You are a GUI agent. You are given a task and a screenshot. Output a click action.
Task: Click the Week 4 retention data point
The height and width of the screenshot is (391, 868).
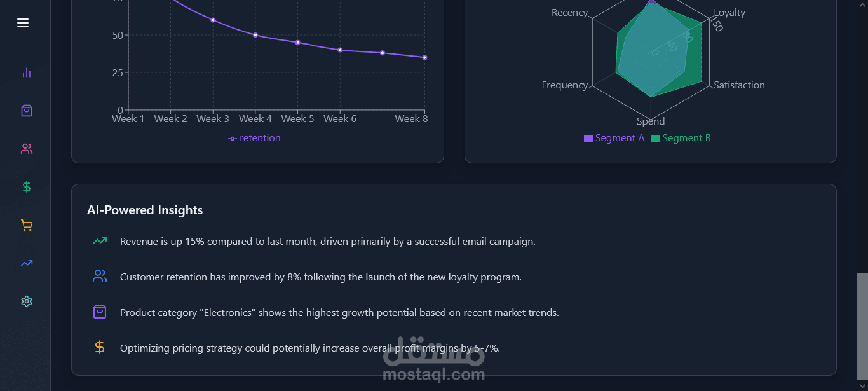tap(255, 35)
